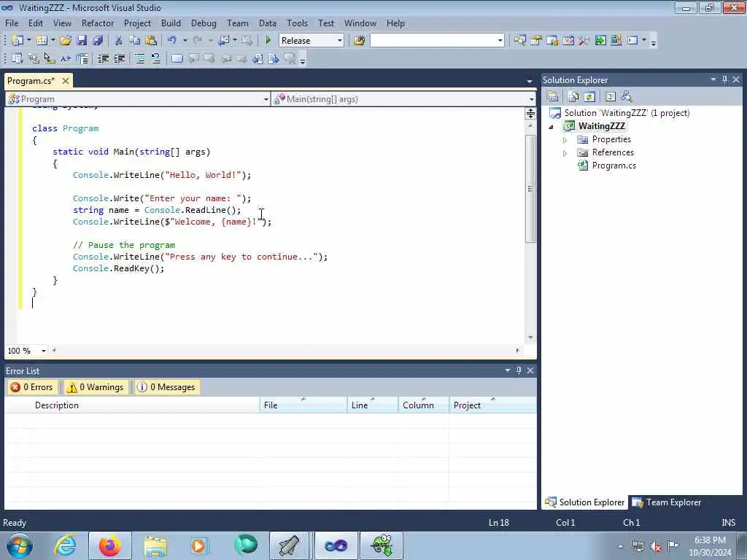Click the Increase Indent icon
The height and width of the screenshot is (560, 747).
tap(119, 58)
